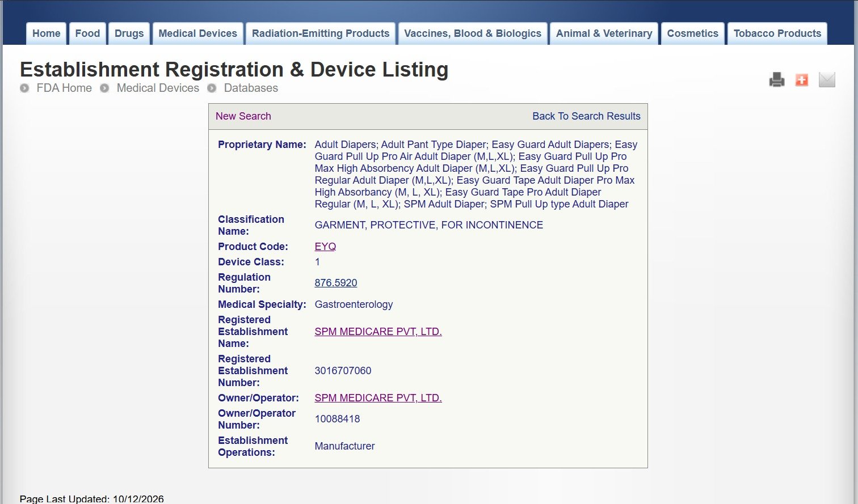Click the Manufacturer operations value
Screen dimensions: 858x504
pyautogui.click(x=344, y=446)
